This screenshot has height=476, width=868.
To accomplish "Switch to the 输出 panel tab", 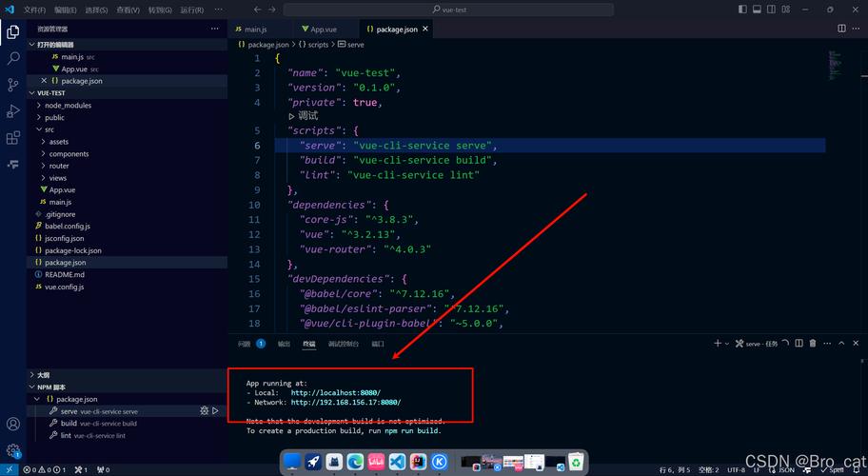I will [285, 344].
